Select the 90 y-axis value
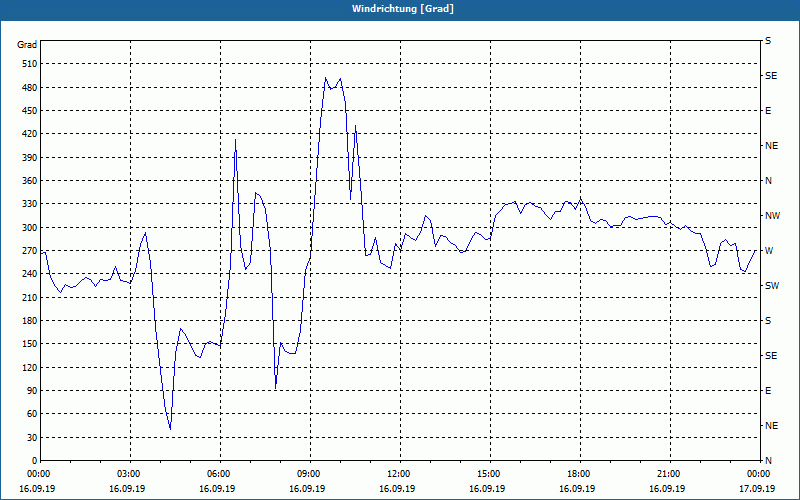 click(32, 391)
